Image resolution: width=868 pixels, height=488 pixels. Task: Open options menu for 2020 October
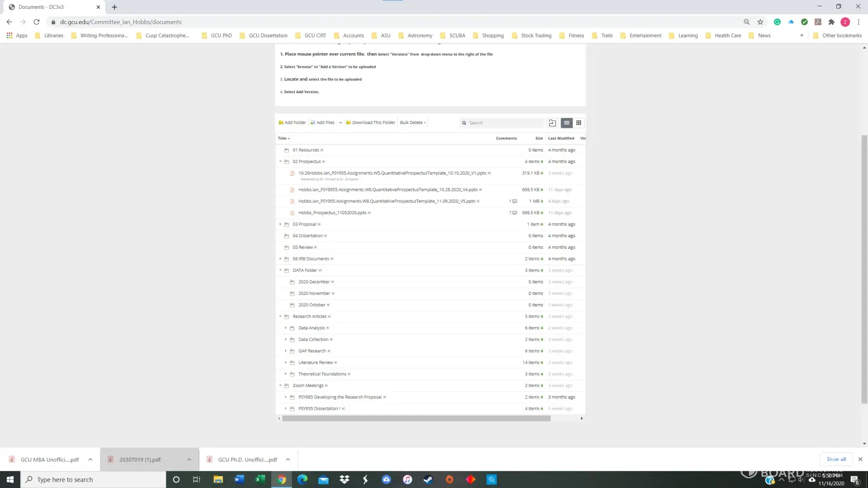[328, 305]
